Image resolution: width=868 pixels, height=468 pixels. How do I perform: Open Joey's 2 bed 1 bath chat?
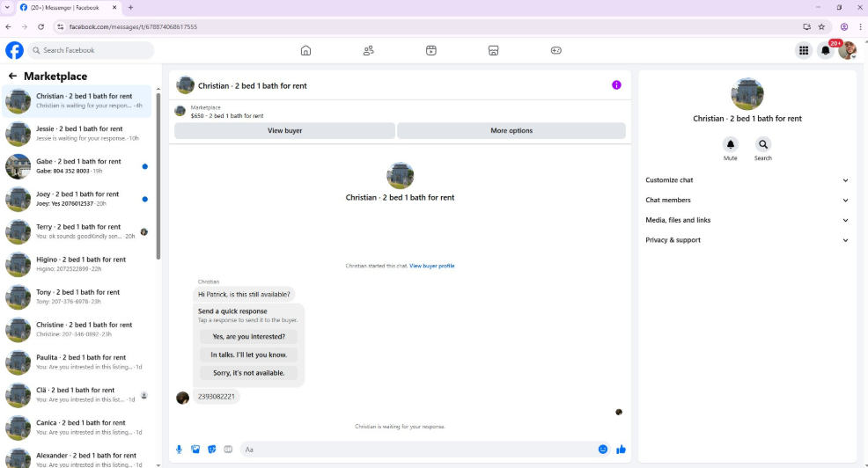click(x=77, y=199)
